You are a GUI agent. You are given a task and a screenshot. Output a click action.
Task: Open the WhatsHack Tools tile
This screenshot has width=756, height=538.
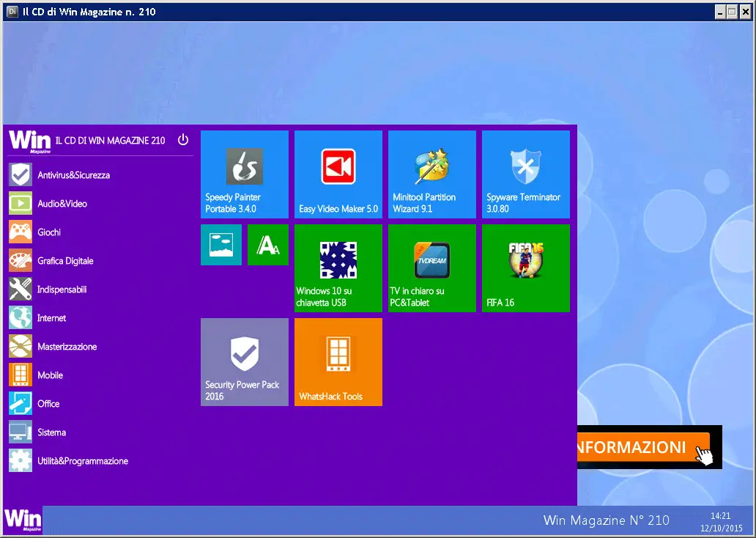coord(338,362)
